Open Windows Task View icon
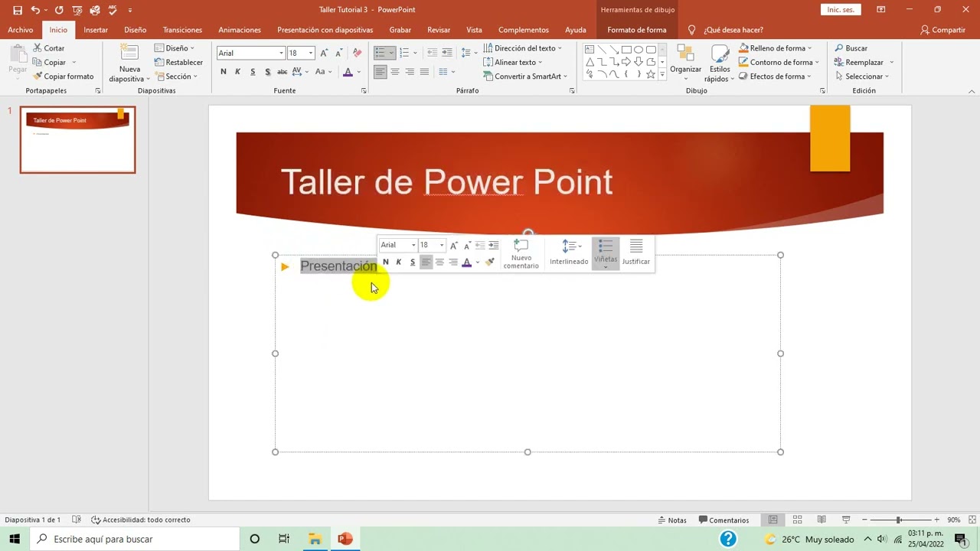980x551 pixels. click(x=284, y=539)
